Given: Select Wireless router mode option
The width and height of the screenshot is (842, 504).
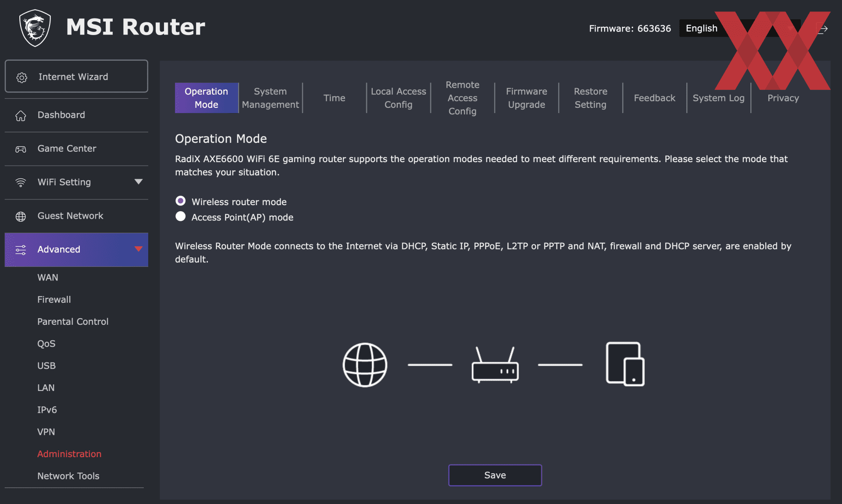Looking at the screenshot, I should (180, 201).
